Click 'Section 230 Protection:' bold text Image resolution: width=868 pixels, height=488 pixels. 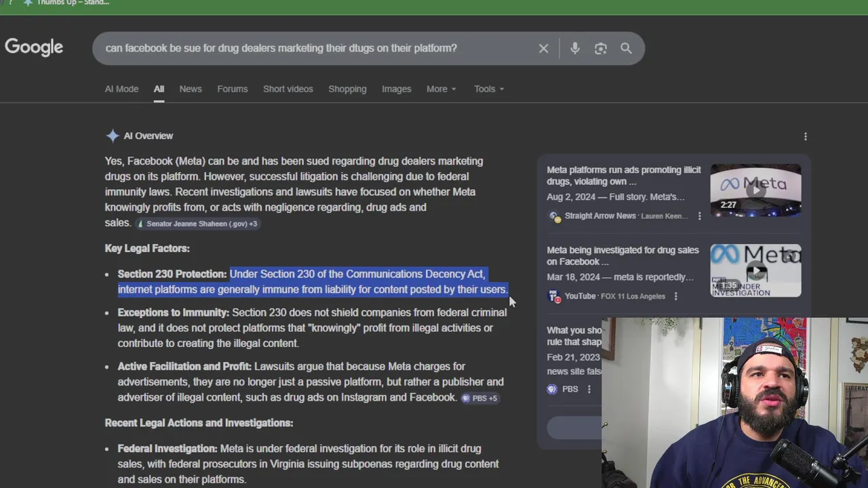click(172, 274)
